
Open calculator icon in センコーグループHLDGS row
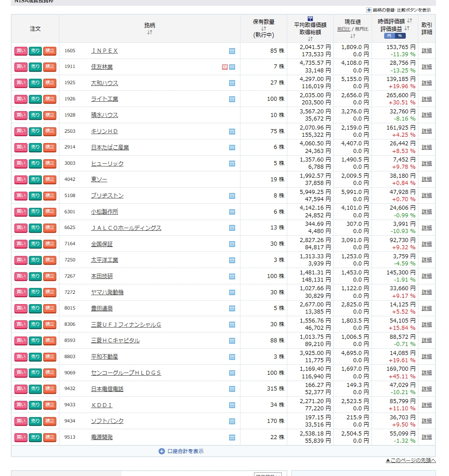coord(232,373)
